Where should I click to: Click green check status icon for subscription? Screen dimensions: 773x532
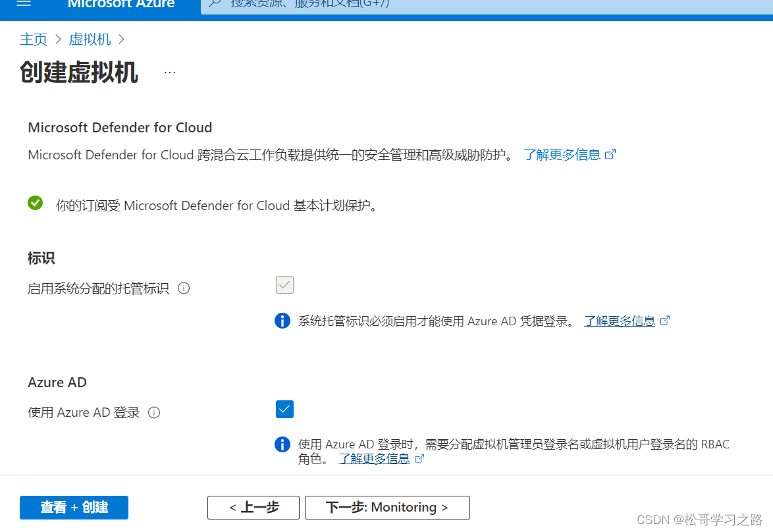35,203
